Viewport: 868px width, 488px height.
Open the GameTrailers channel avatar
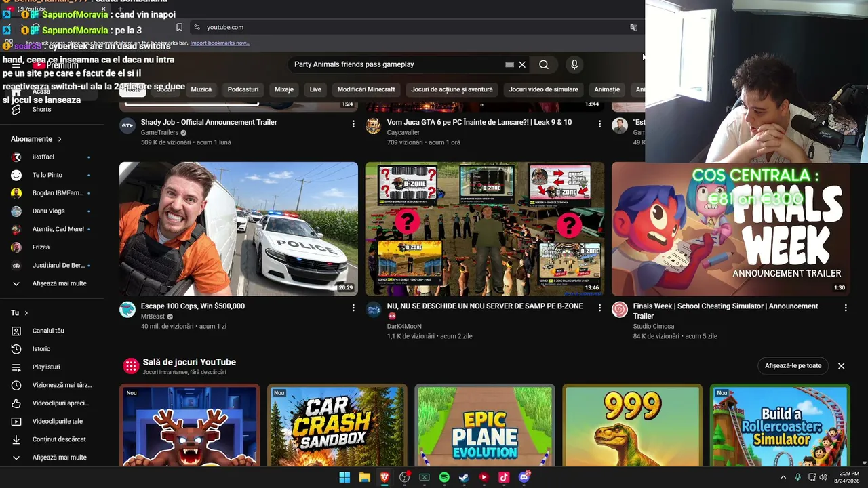(127, 125)
